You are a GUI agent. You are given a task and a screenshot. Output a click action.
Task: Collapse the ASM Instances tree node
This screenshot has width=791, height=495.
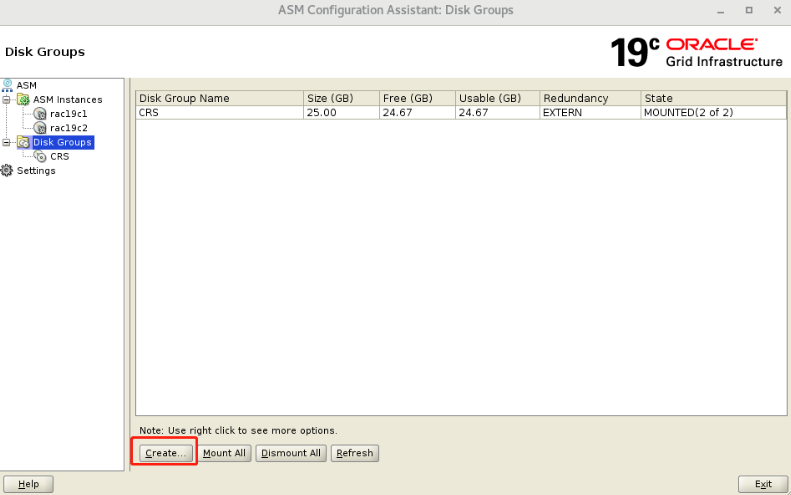click(x=6, y=100)
